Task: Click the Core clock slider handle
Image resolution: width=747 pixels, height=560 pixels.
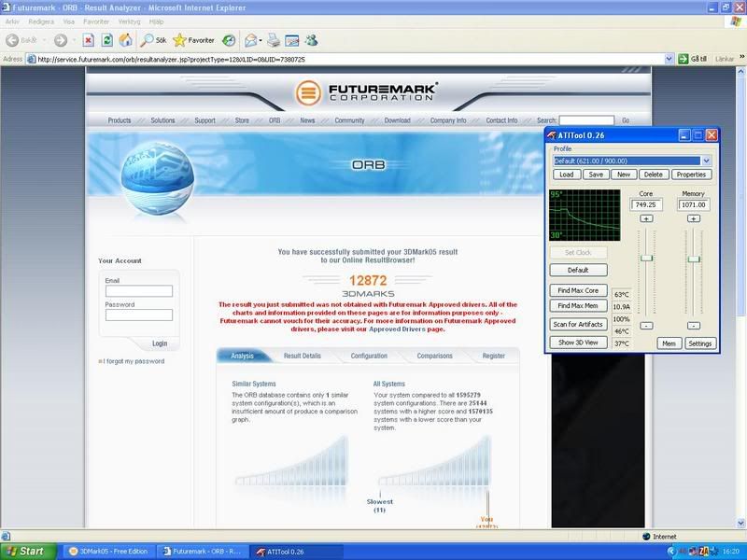Action: [x=646, y=259]
